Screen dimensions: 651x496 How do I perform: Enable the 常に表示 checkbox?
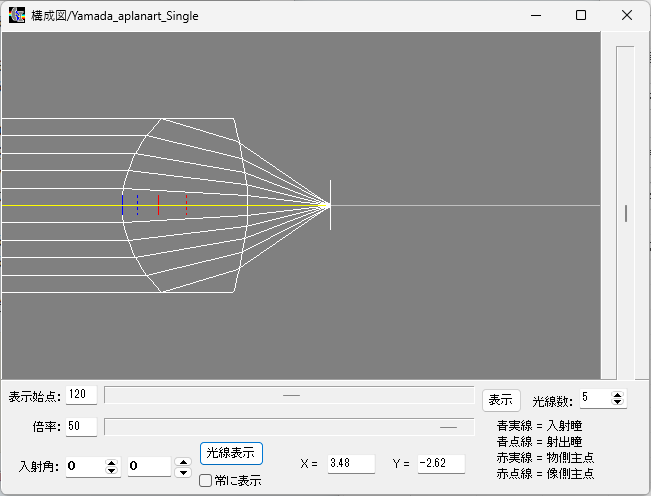tap(206, 481)
